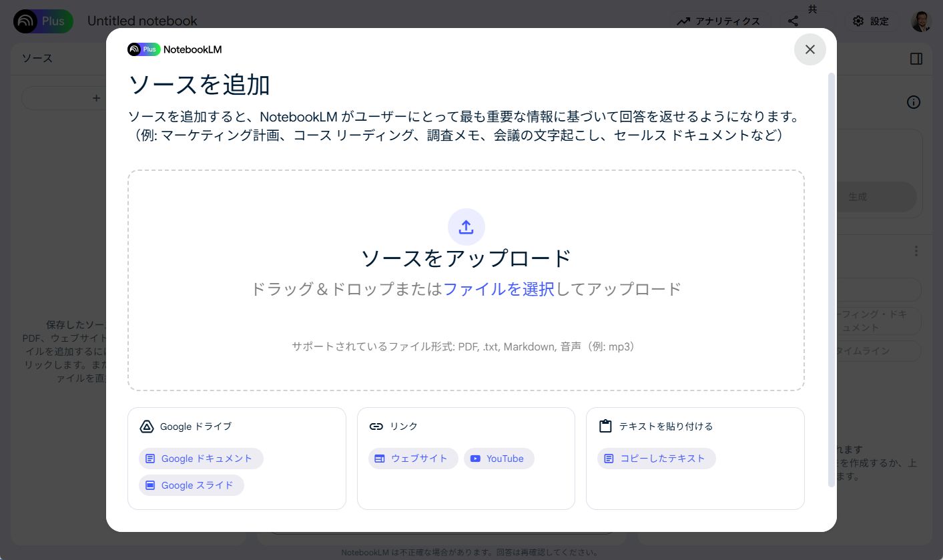Click the Google ドライブ triangle icon
943x560 pixels.
click(x=145, y=427)
